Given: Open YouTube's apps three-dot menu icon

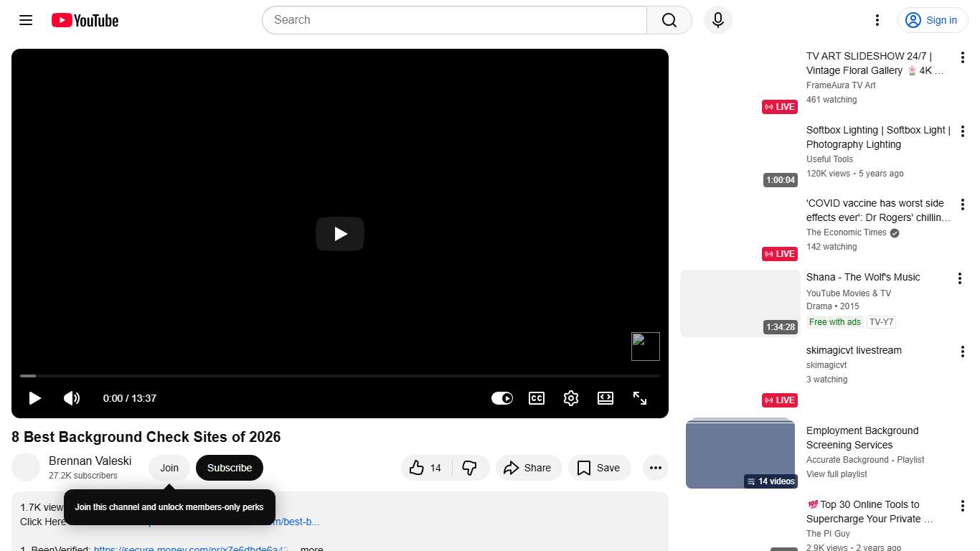Looking at the screenshot, I should click(877, 20).
